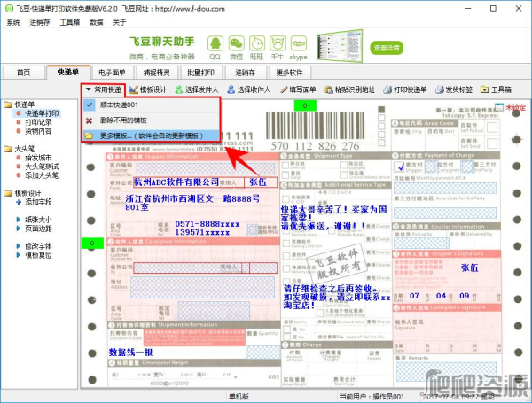
Task: Select 始发城市 in sidebar tree
Action: [x=38, y=158]
